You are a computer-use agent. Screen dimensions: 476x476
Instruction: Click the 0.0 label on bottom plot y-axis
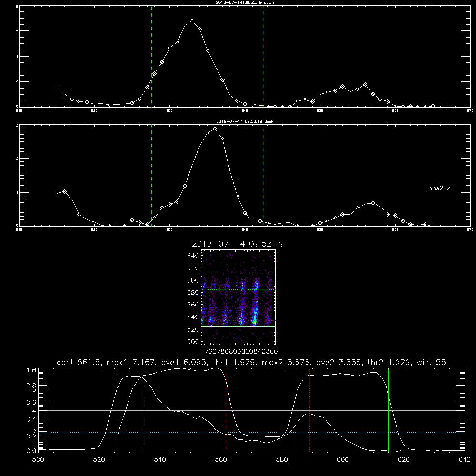[31, 451]
